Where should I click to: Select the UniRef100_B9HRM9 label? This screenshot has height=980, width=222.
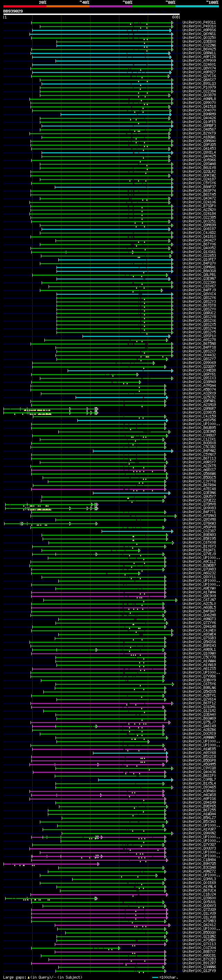199,114
